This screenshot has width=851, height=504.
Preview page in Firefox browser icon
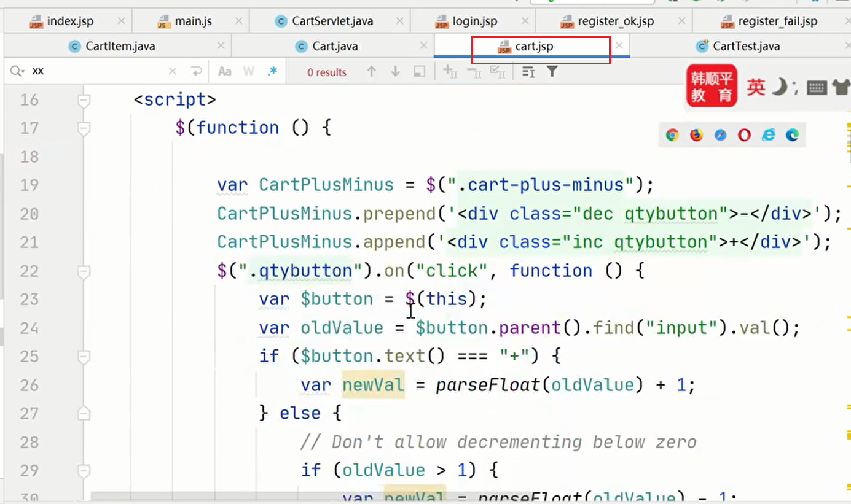pos(696,135)
